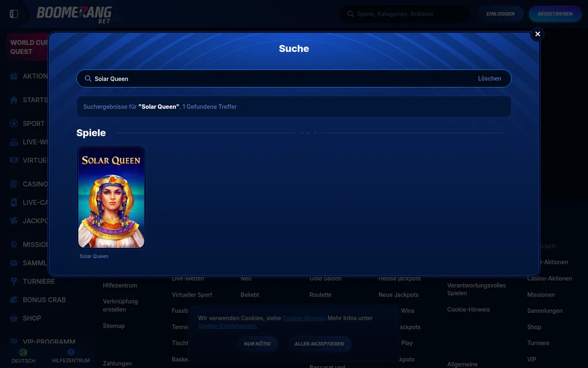
Task: Select the Sport soccer ball icon
Action: click(x=14, y=124)
